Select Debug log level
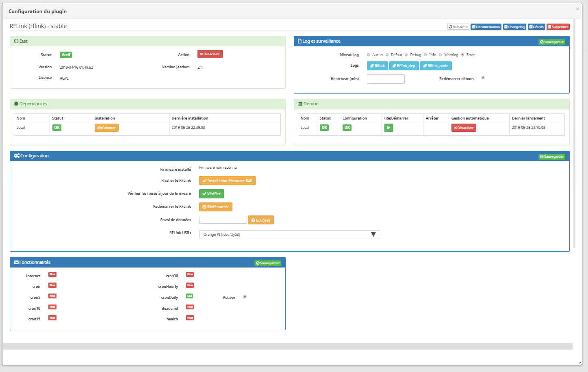 pyautogui.click(x=406, y=55)
